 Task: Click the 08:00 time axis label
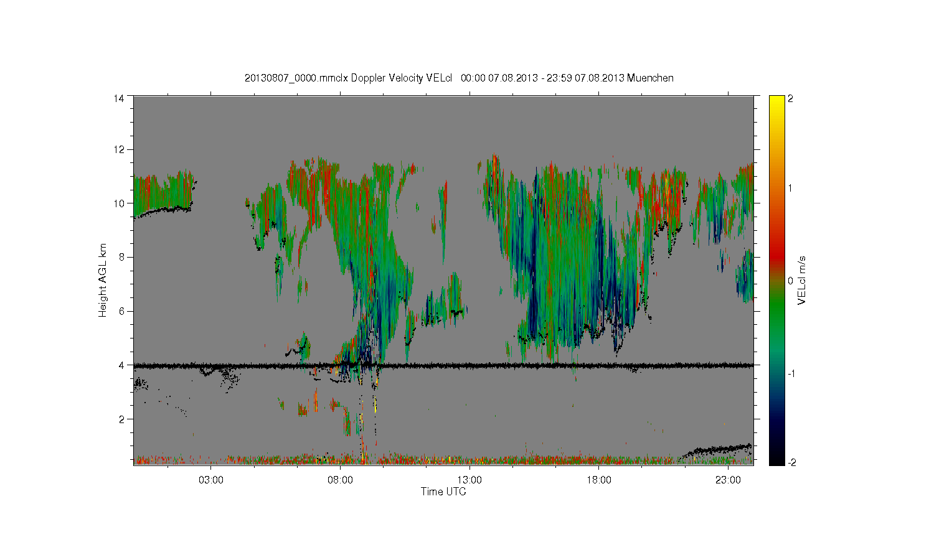[341, 480]
